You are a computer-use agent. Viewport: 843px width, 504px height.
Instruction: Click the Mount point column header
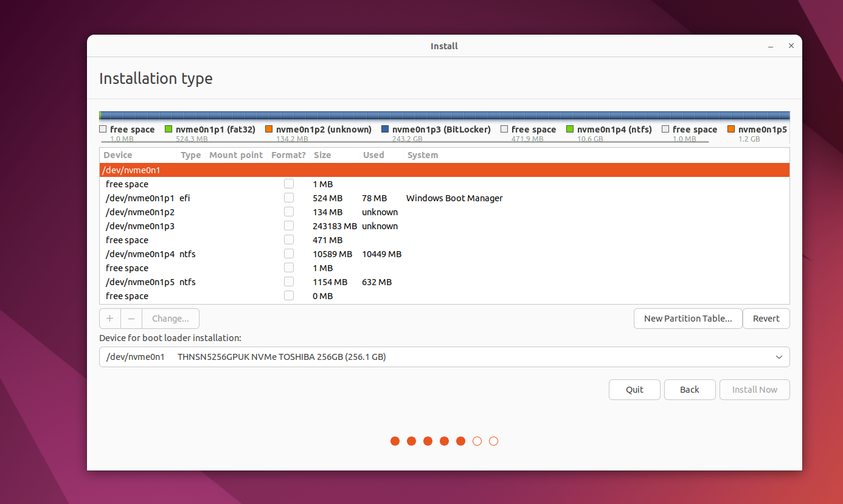pyautogui.click(x=236, y=155)
